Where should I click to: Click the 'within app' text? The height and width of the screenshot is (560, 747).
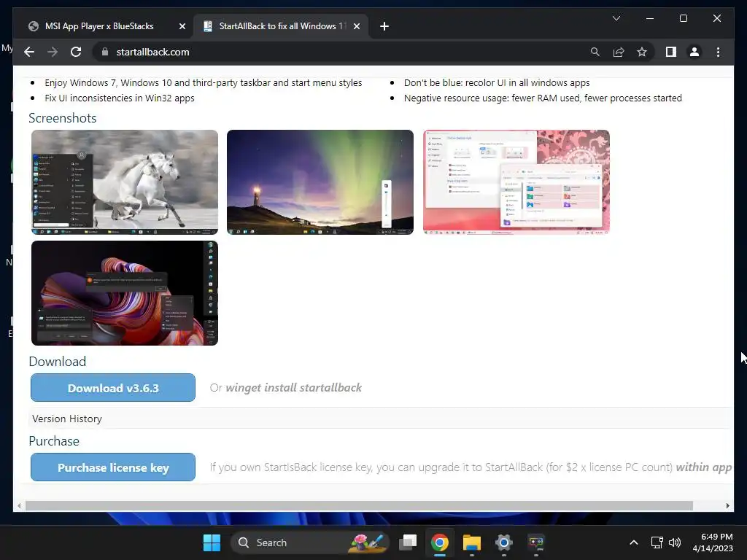(704, 467)
